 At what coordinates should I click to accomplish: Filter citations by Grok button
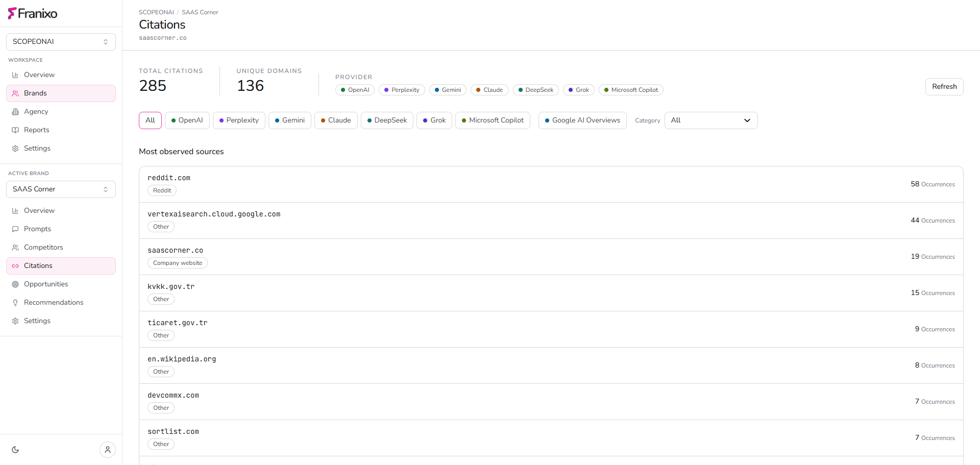coord(434,120)
